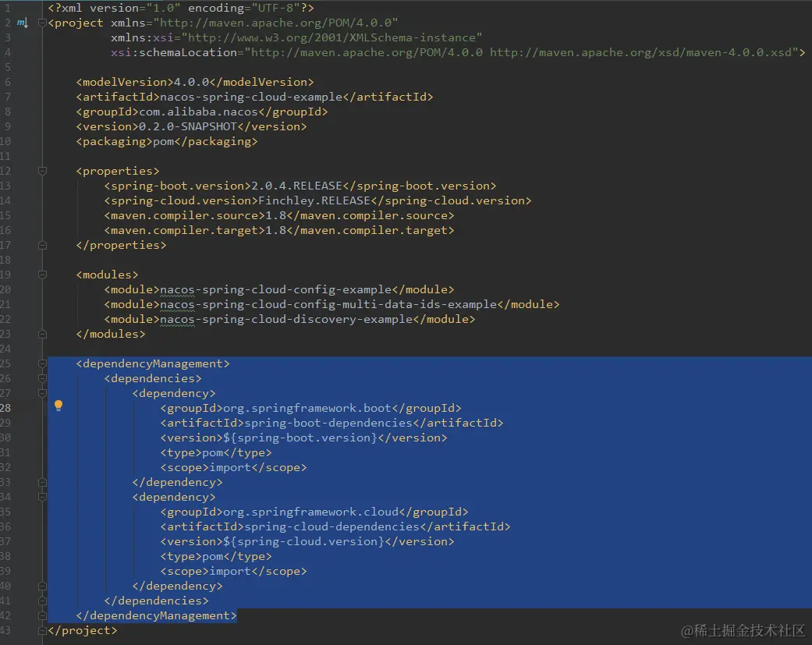The width and height of the screenshot is (812, 645).
Task: Collapse the properties block fold marker
Action: point(42,171)
